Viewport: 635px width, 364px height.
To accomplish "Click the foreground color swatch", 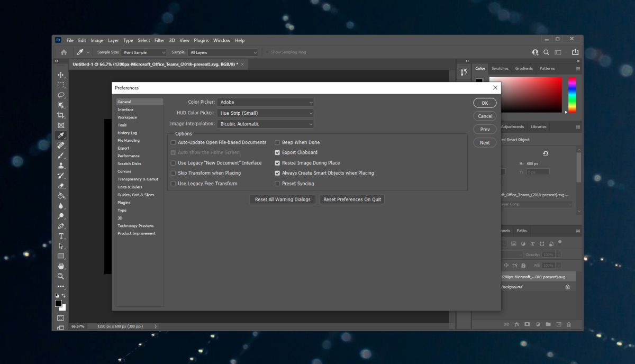I will click(x=58, y=303).
